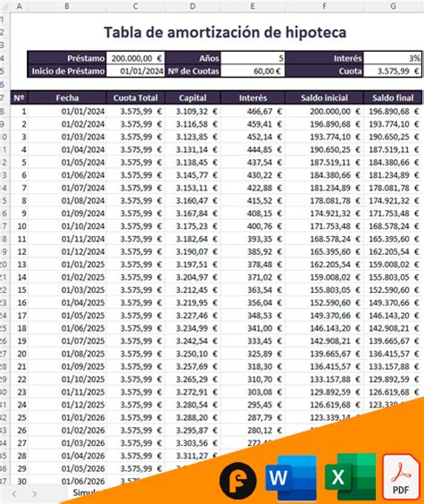Select capital cell 3.145,77 €
424x504 pixels.
(192, 175)
